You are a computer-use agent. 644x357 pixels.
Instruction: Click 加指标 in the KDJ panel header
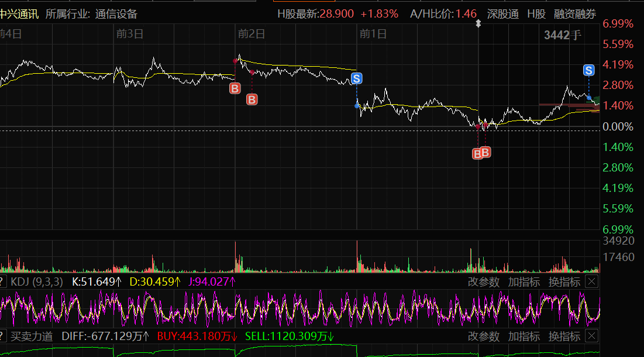[524, 282]
